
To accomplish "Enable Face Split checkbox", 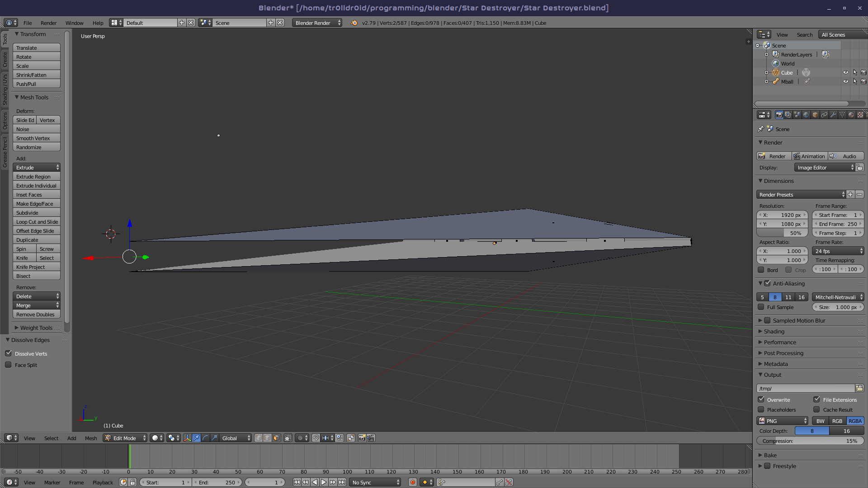I will [x=8, y=365].
